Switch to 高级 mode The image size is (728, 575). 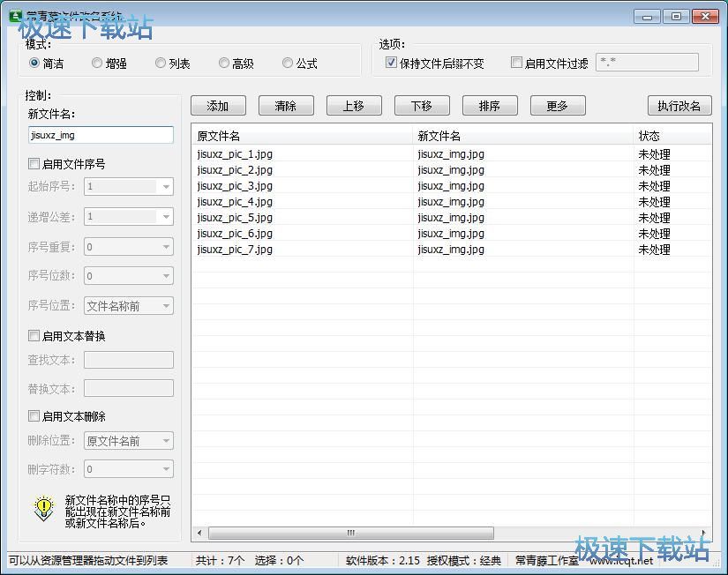click(x=224, y=63)
